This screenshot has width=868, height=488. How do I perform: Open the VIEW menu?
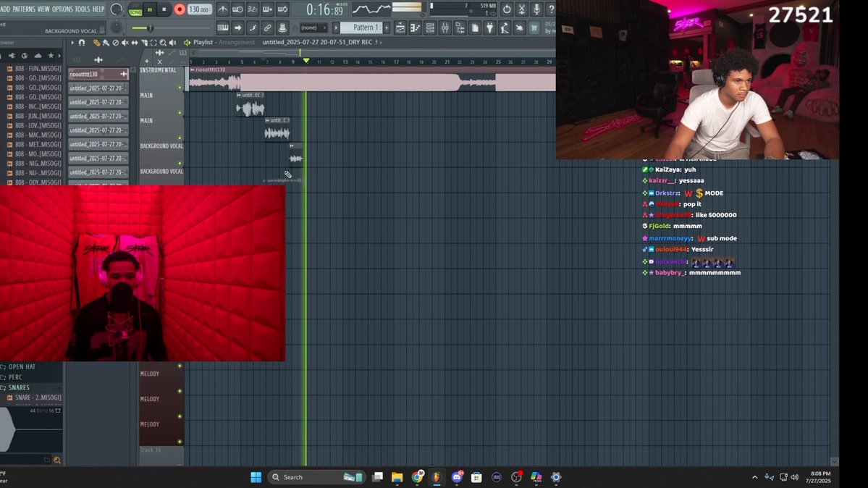tap(43, 9)
